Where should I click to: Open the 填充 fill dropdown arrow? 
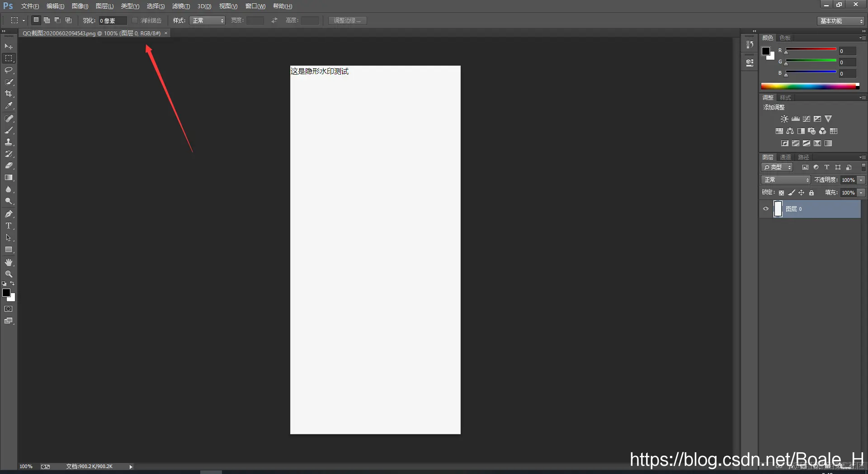coord(861,193)
